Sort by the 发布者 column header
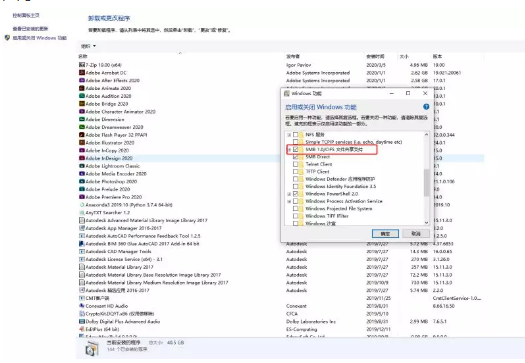 pos(324,56)
